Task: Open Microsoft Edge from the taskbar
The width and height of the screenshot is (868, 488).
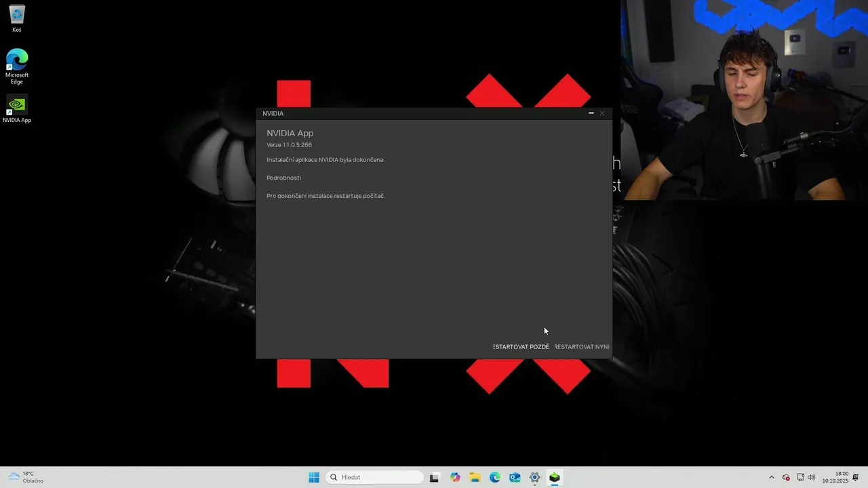Action: [495, 477]
